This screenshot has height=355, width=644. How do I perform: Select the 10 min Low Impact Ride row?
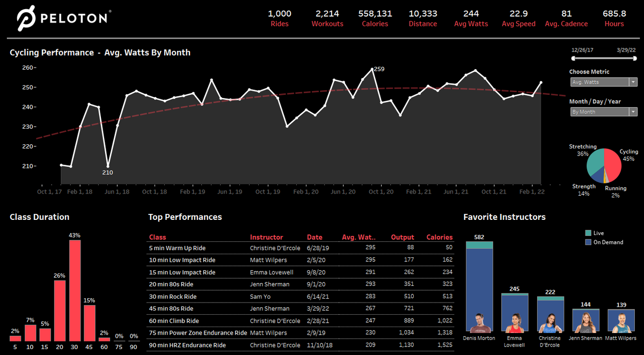[301, 260]
